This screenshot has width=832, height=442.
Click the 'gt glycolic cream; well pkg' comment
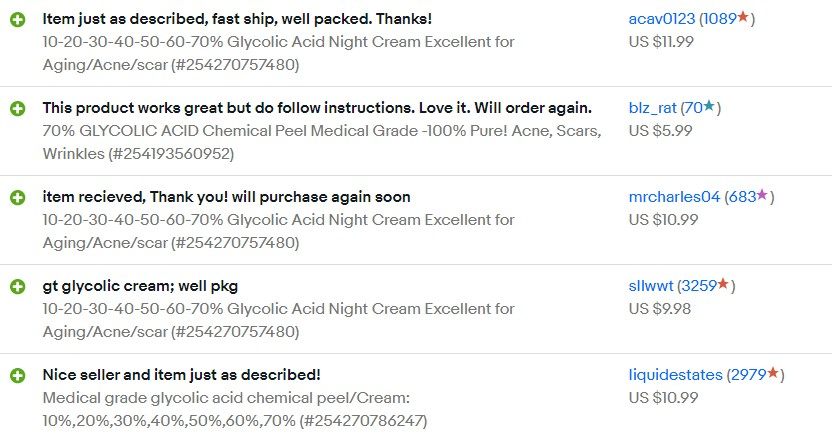click(140, 287)
